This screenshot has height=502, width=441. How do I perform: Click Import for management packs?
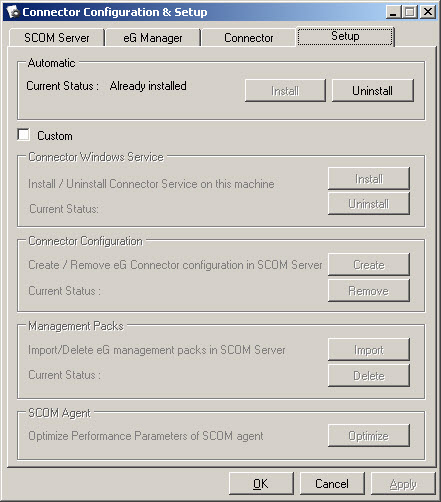click(369, 350)
